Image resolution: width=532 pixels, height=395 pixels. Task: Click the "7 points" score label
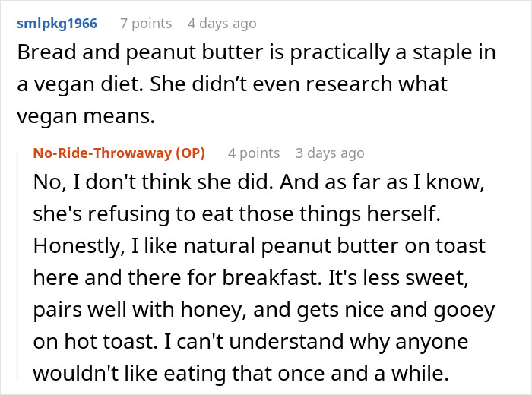(146, 24)
